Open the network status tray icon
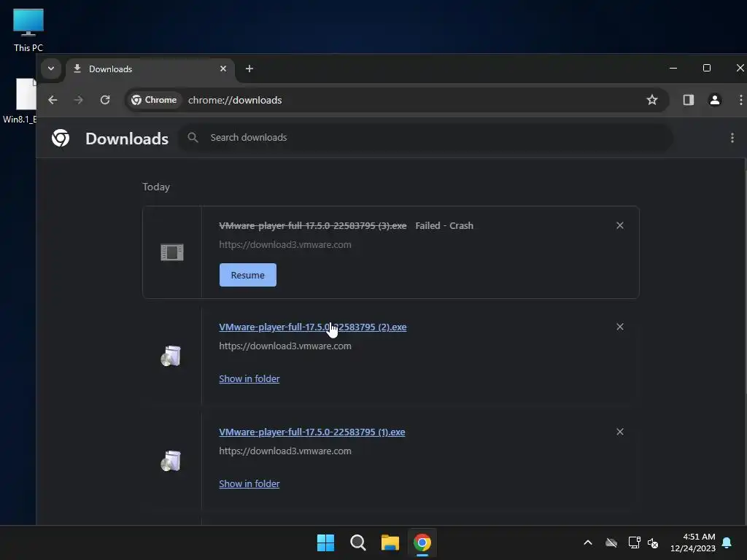The image size is (747, 560). [x=634, y=542]
